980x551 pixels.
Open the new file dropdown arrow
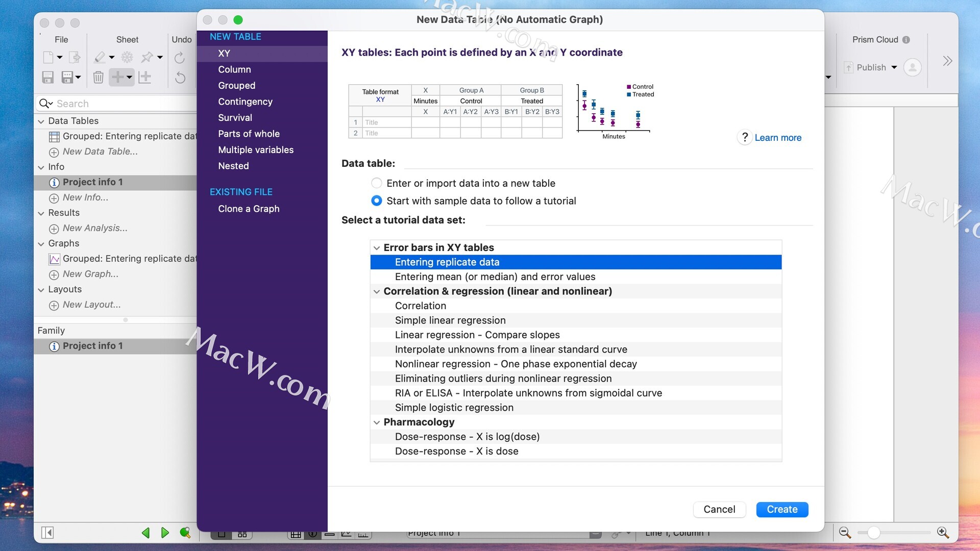(x=60, y=58)
